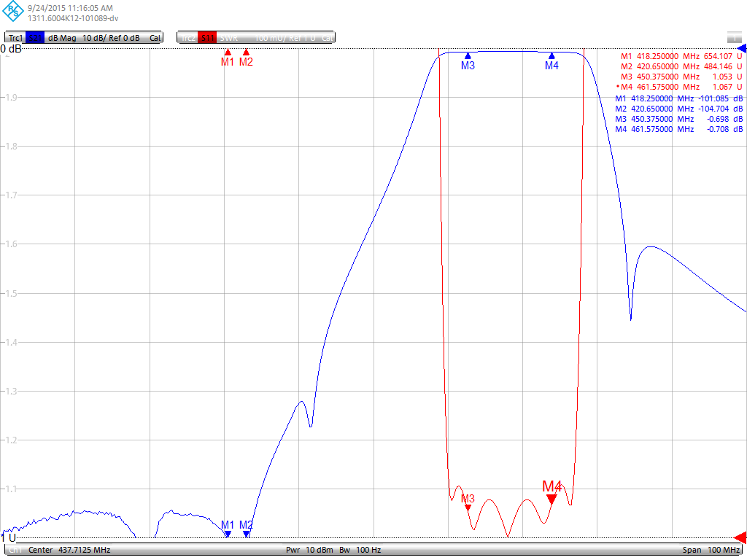Click blue M3 readout 450.375000 MHz -0.698 dB
Viewport: 747px width, 560px height.
pyautogui.click(x=679, y=119)
